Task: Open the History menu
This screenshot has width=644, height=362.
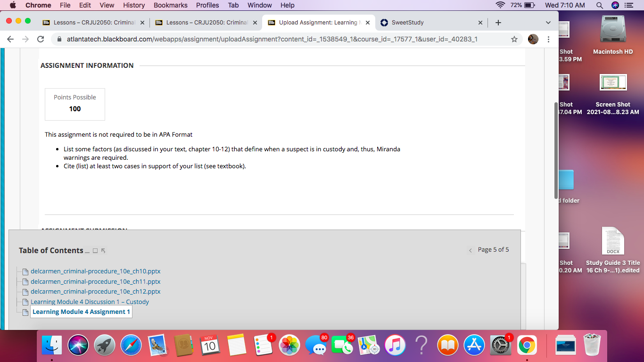Action: pyautogui.click(x=134, y=5)
